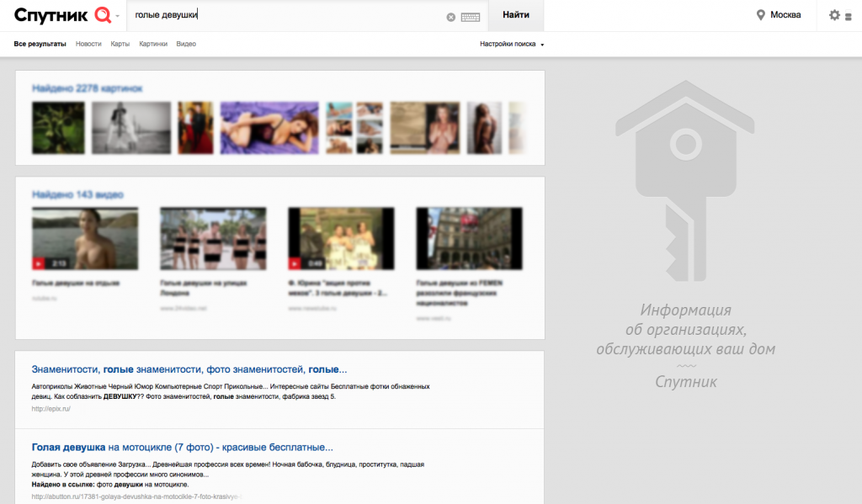The width and height of the screenshot is (862, 504).
Task: Select the Видео tab
Action: tap(186, 44)
